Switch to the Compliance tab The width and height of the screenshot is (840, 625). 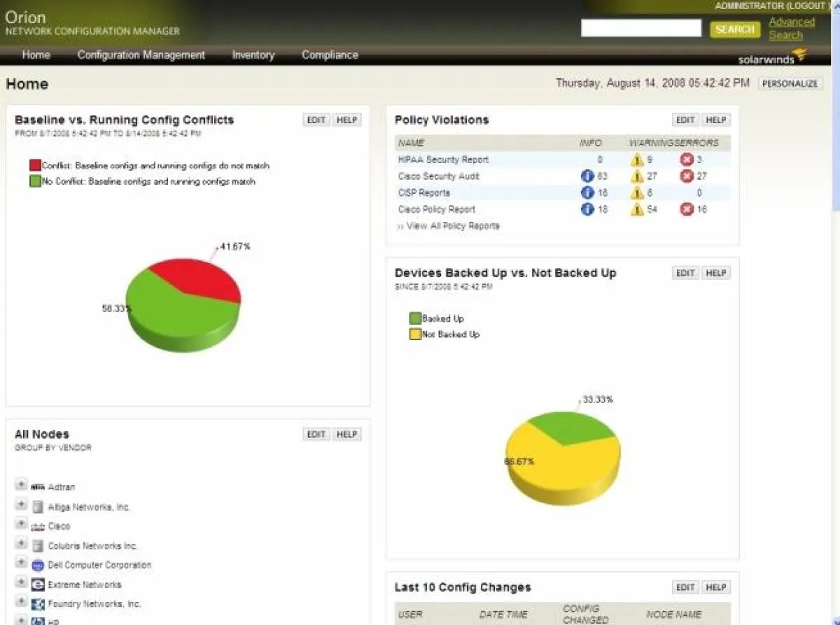[329, 55]
